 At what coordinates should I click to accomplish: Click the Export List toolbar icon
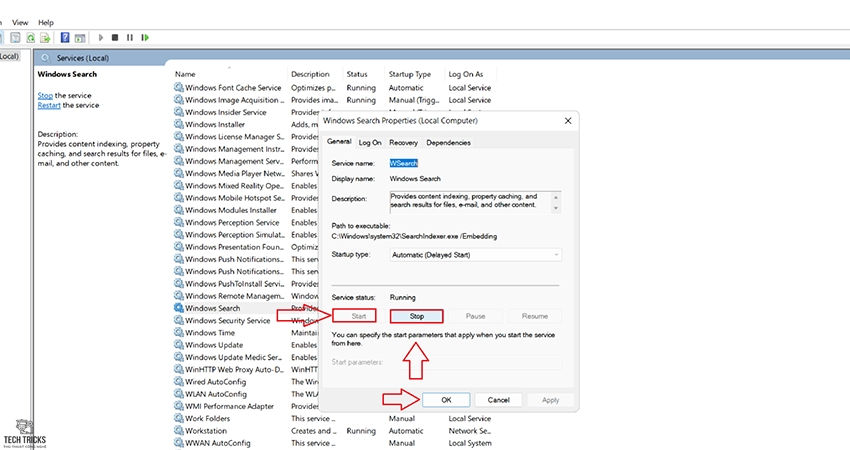click(x=45, y=37)
